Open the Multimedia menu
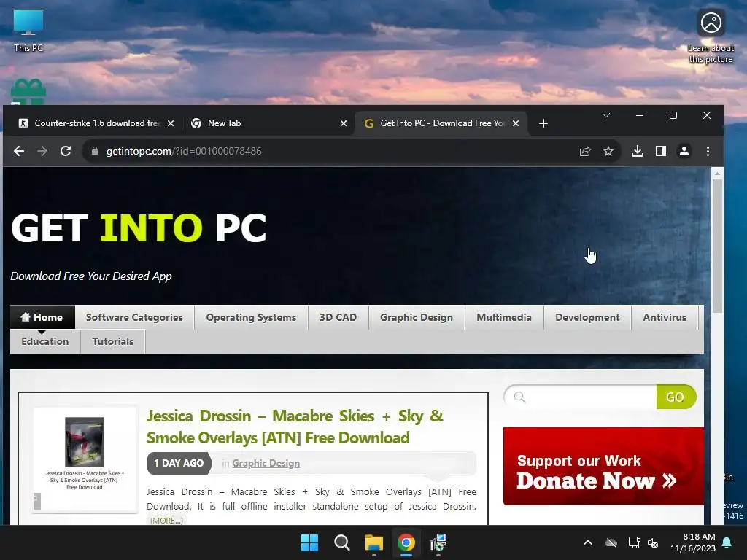 coord(504,317)
